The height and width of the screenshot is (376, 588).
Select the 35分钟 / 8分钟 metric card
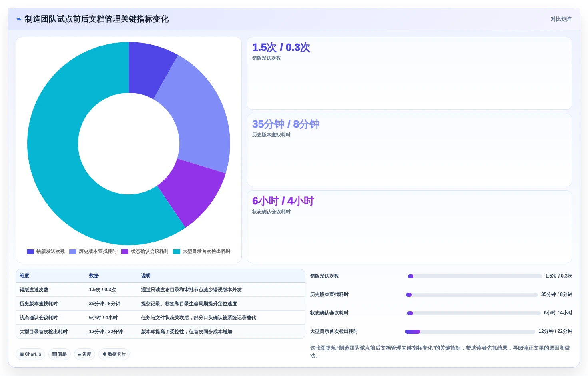tap(409, 150)
